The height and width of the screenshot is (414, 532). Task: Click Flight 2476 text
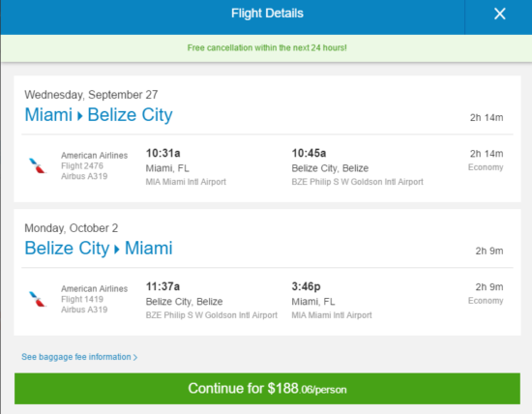point(82,166)
